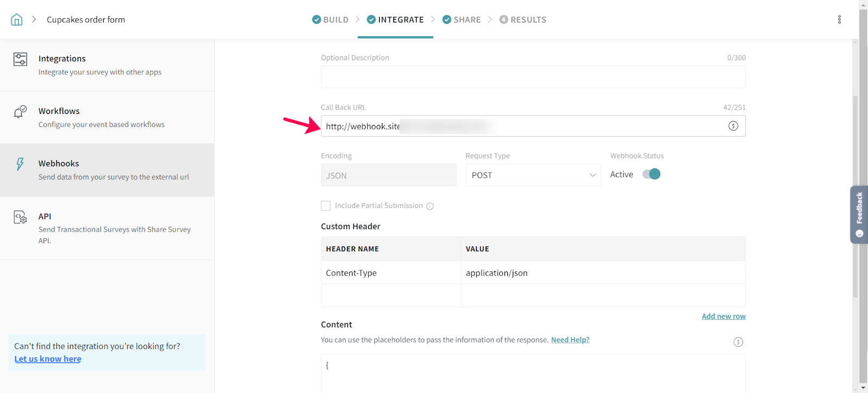The height and width of the screenshot is (393, 868).
Task: Click the home icon in breadcrumb
Action: 17,20
